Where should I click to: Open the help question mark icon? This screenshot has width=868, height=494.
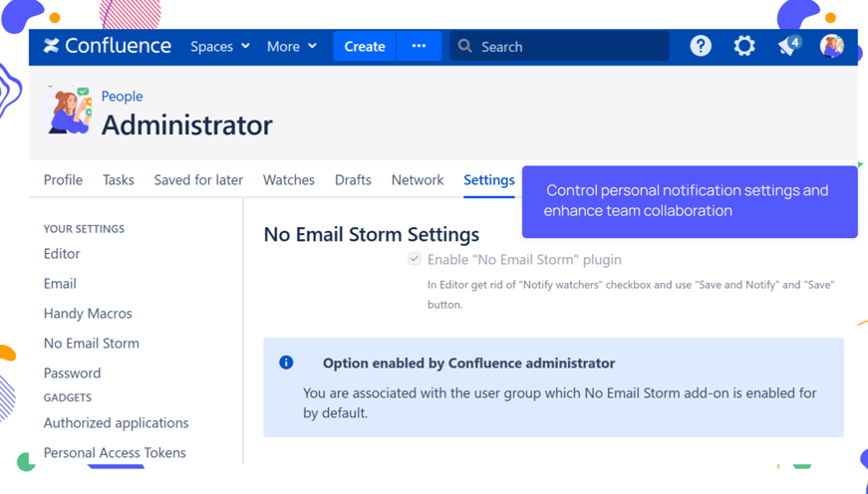point(701,46)
